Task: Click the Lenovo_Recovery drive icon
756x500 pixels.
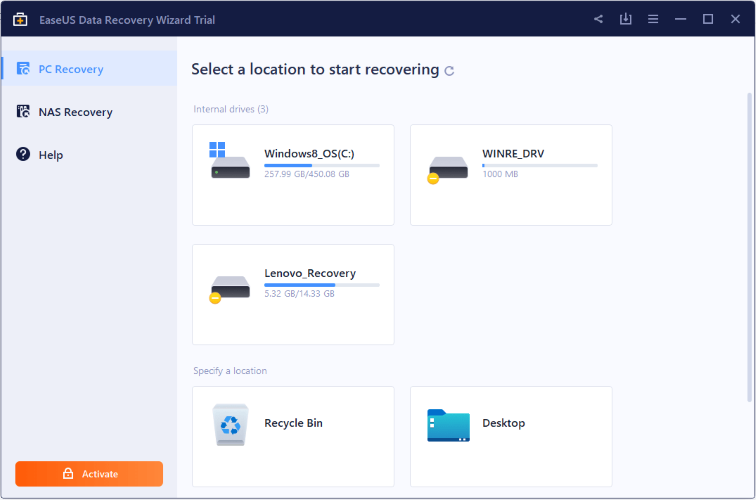Action: pyautogui.click(x=230, y=289)
